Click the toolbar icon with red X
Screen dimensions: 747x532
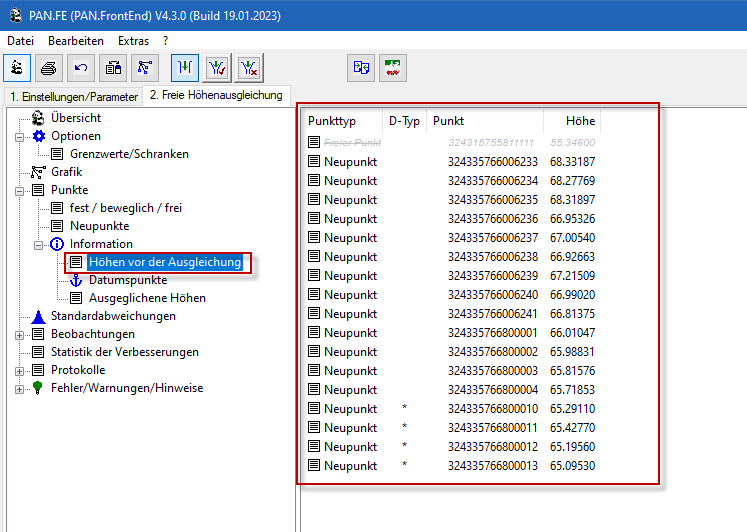click(x=250, y=68)
